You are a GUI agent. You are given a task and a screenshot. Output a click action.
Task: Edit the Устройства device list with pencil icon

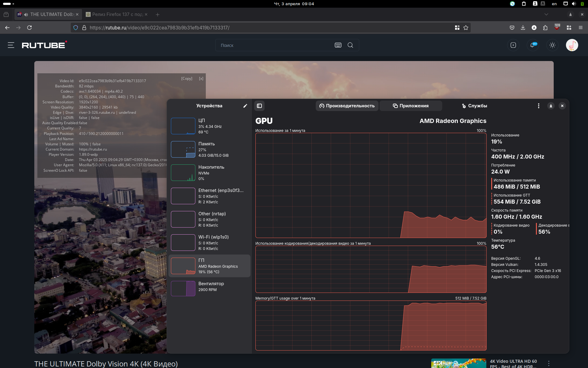(x=245, y=106)
